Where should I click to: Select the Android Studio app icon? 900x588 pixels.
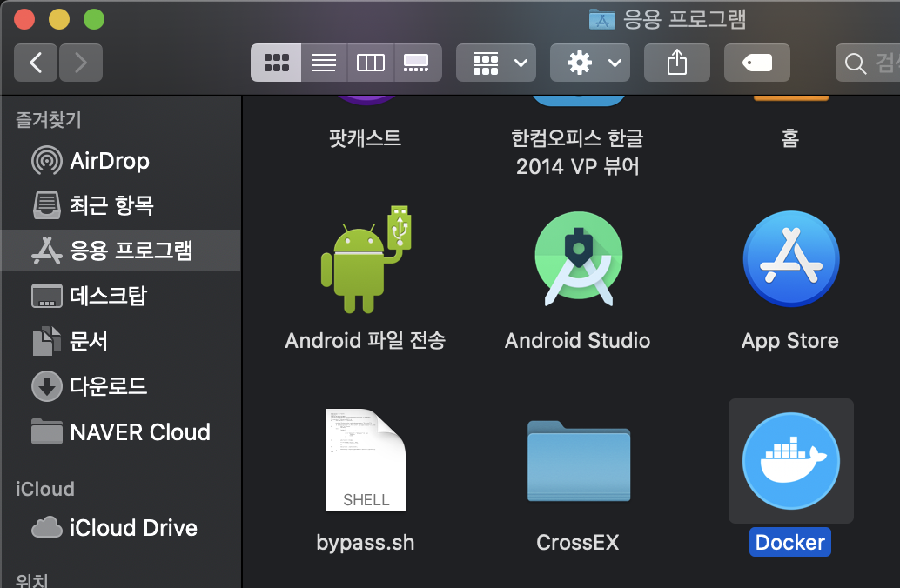click(x=578, y=258)
